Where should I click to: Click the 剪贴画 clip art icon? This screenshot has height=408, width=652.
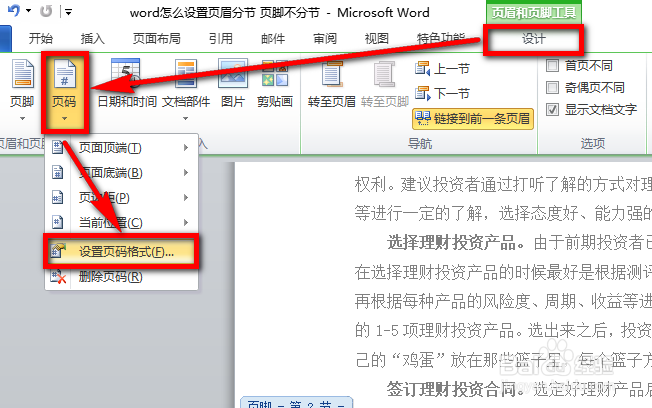(275, 73)
